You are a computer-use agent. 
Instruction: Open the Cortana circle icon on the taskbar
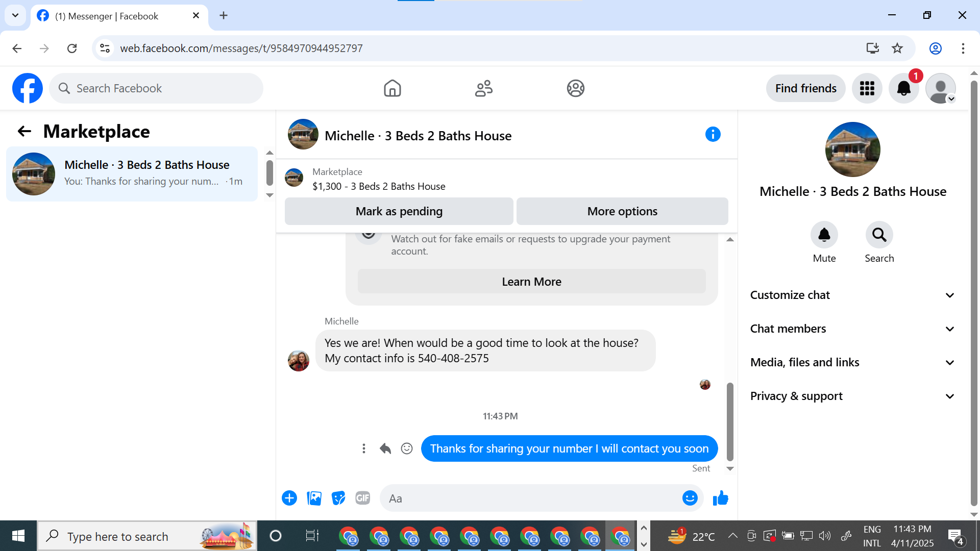pyautogui.click(x=275, y=536)
